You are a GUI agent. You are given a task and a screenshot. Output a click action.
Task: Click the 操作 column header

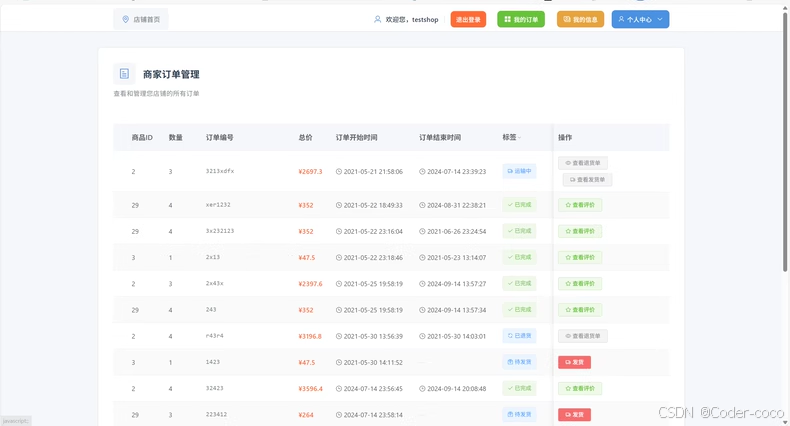coord(565,137)
